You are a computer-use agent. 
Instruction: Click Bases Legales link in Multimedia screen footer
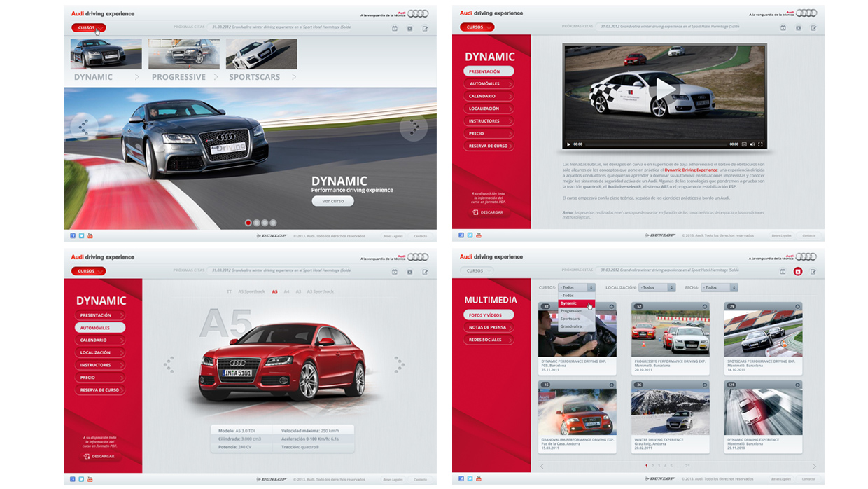780,479
